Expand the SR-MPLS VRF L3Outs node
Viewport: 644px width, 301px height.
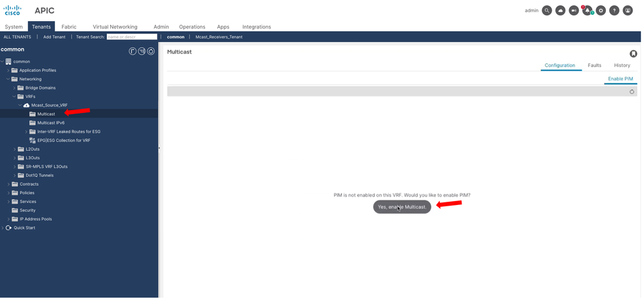click(14, 167)
